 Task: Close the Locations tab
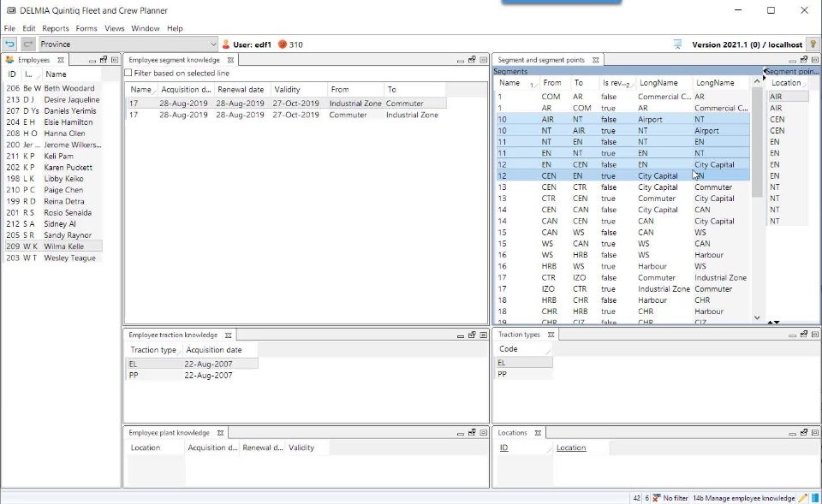(x=538, y=433)
